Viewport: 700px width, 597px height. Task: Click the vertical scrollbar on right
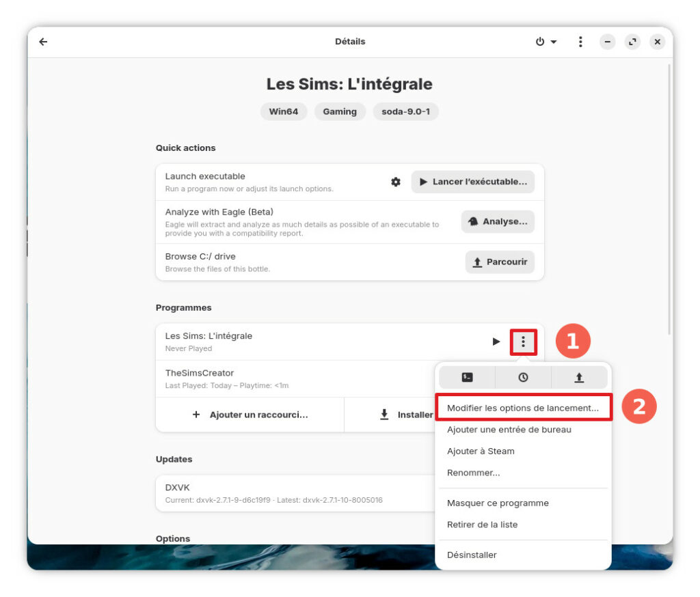click(x=669, y=198)
